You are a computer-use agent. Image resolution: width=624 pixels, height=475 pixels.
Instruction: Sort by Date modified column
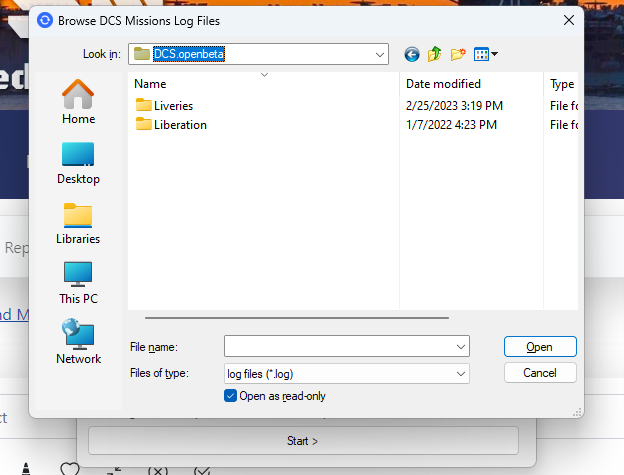coord(471,84)
